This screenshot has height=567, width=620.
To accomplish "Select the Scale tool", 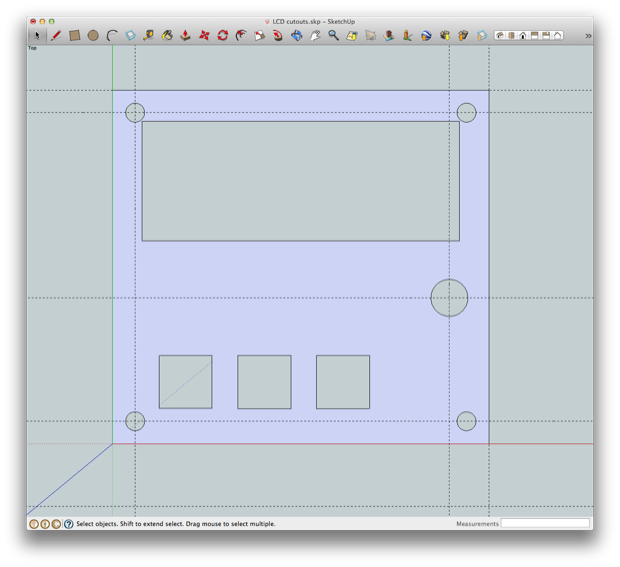I will (x=259, y=36).
